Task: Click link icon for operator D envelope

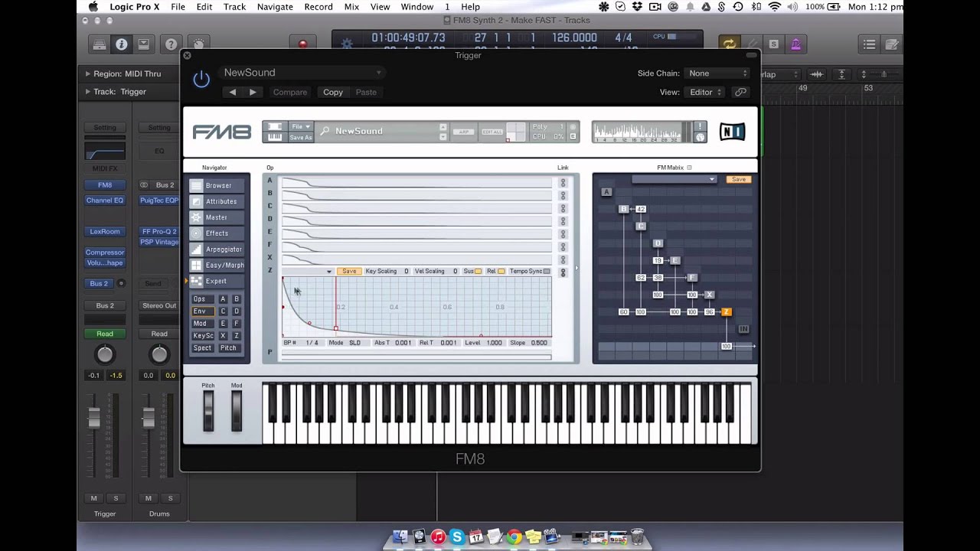Action: point(563,221)
